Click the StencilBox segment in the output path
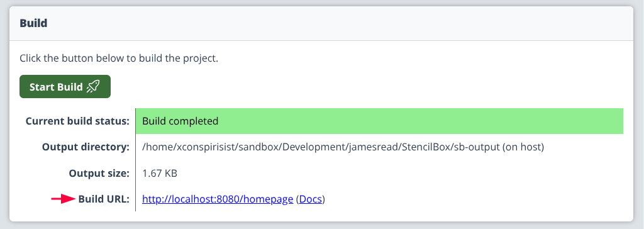This screenshot has width=644, height=229. [427, 147]
